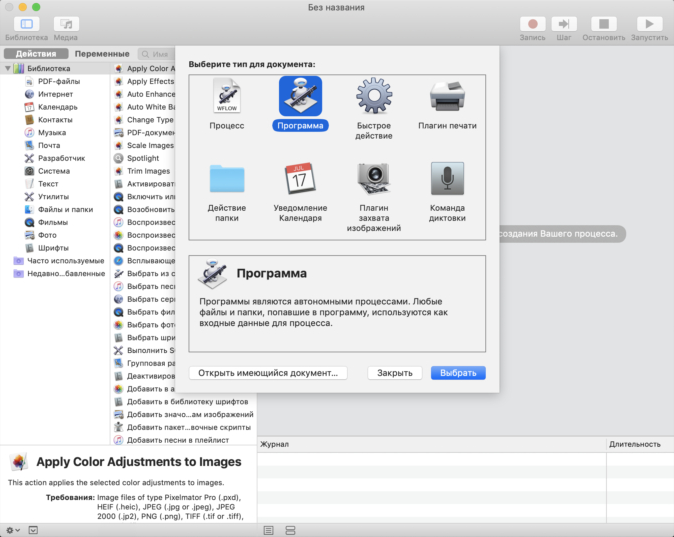Show the log list view icon
The image size is (674, 537).
pos(269,530)
